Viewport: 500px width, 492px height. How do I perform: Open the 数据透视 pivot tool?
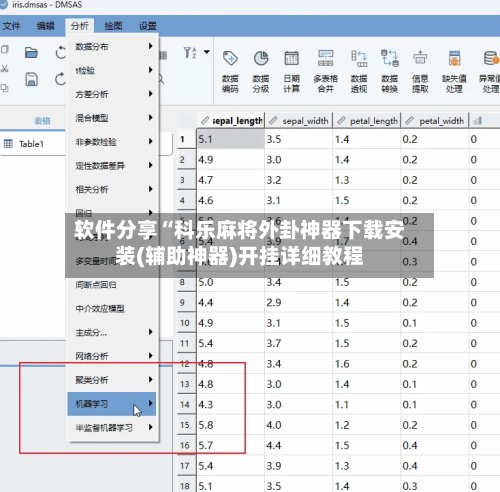(359, 71)
